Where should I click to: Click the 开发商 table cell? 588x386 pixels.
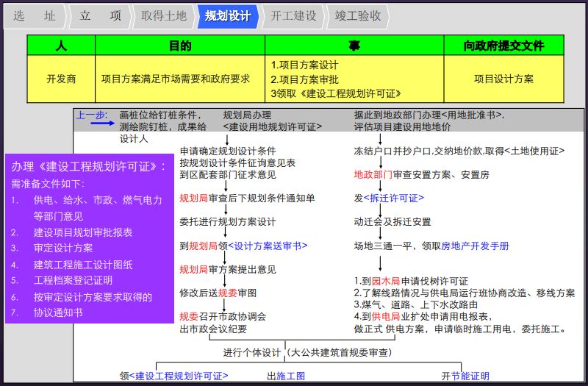pos(61,79)
